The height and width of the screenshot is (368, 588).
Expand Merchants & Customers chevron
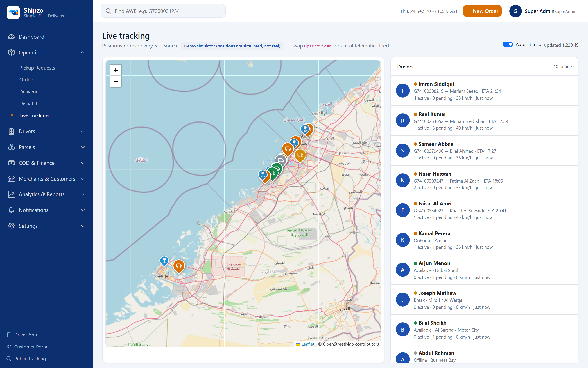click(83, 179)
